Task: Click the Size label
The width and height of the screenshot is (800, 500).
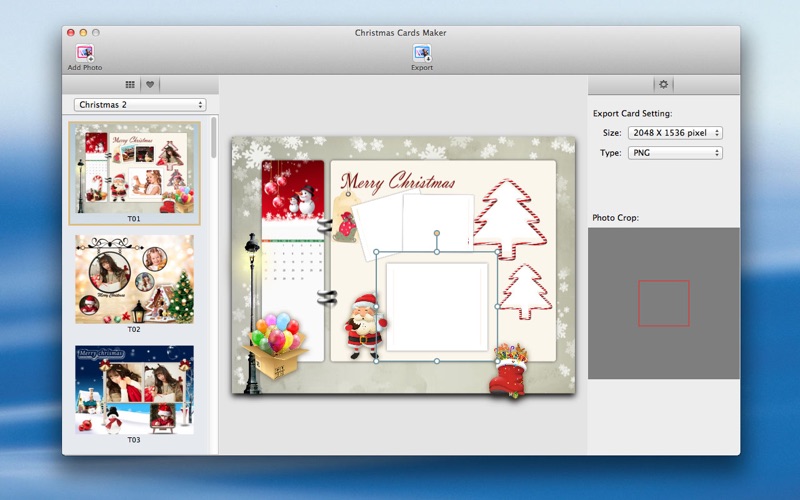Action: 612,133
